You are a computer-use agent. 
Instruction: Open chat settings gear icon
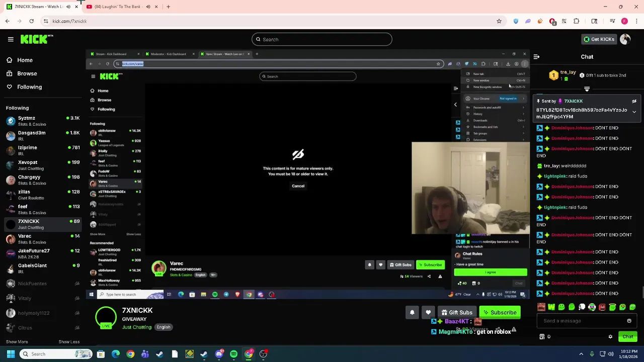tap(610, 337)
